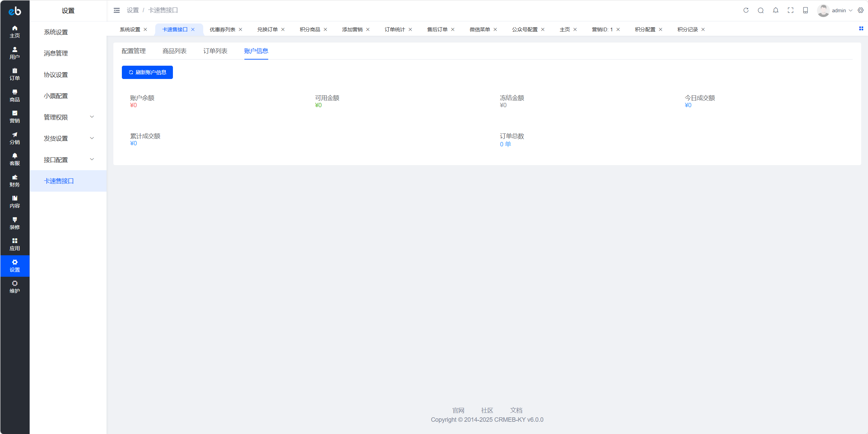Click the 刷新账户信息 button

pos(147,72)
